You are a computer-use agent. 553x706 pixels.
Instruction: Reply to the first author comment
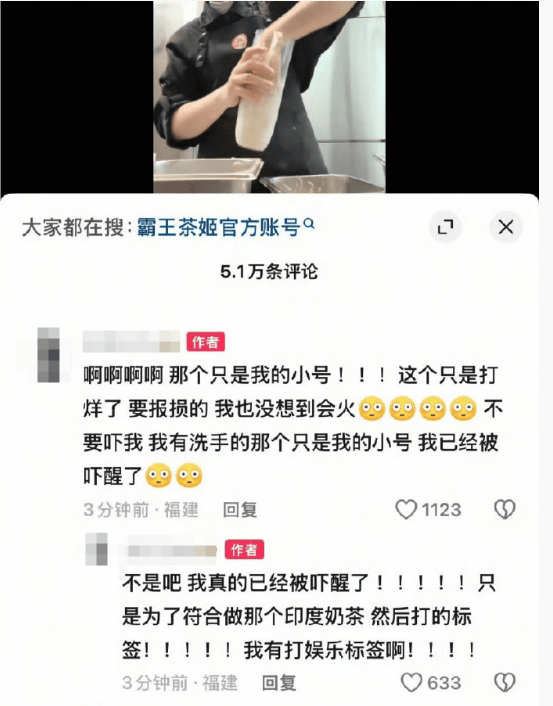tap(240, 510)
